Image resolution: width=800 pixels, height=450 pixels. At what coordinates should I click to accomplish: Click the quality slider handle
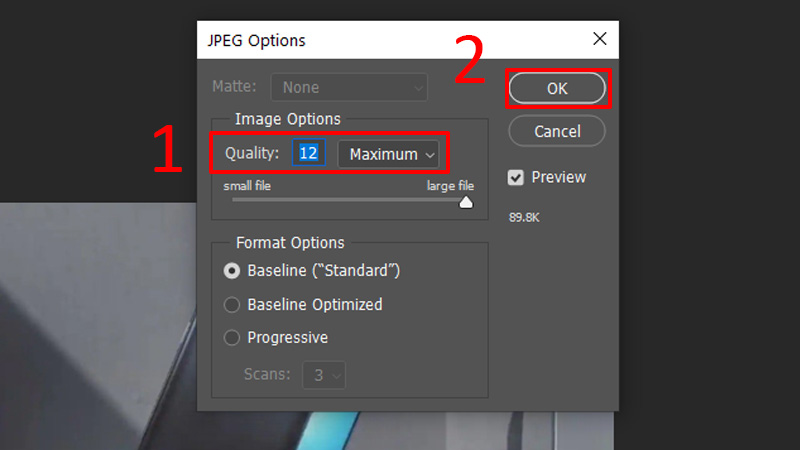point(465,202)
